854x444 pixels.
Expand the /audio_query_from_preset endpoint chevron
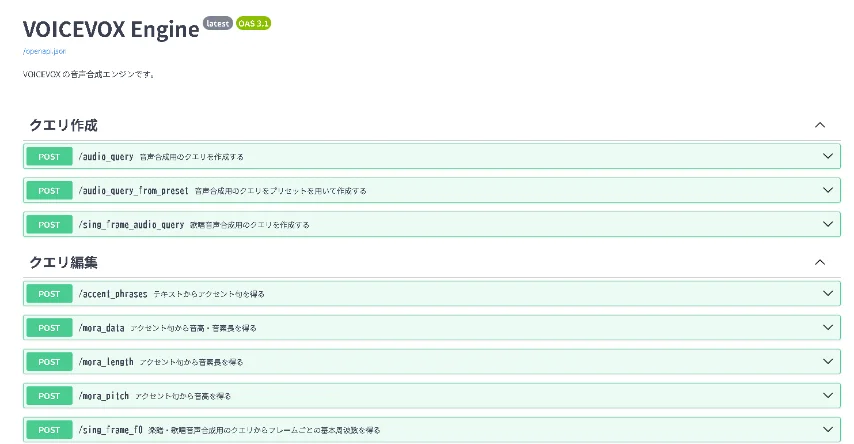click(828, 190)
